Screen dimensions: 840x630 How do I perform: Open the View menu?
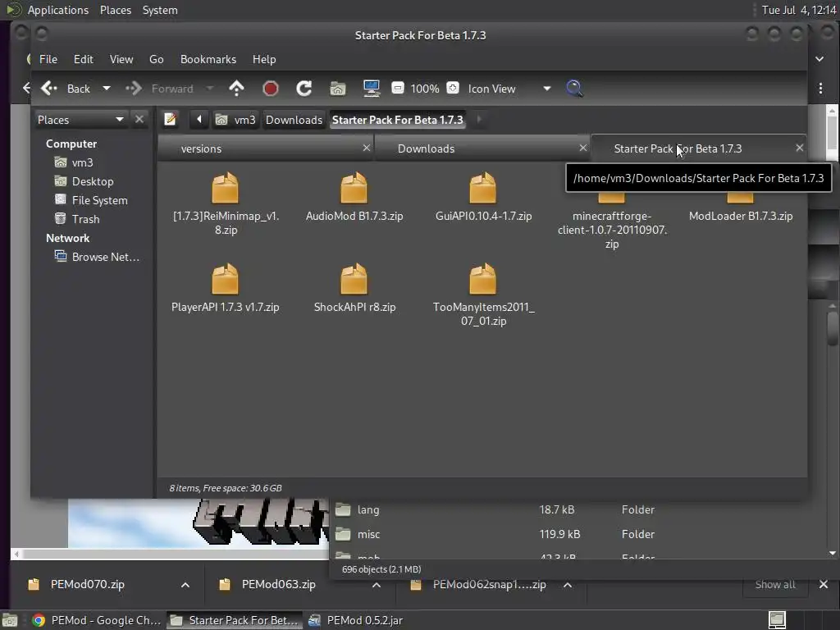(121, 59)
